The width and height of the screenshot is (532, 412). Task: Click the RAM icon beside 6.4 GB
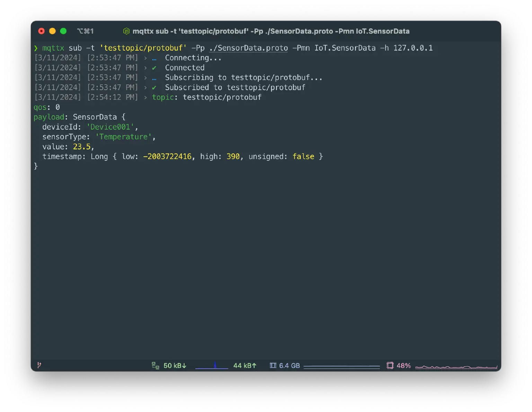(273, 365)
